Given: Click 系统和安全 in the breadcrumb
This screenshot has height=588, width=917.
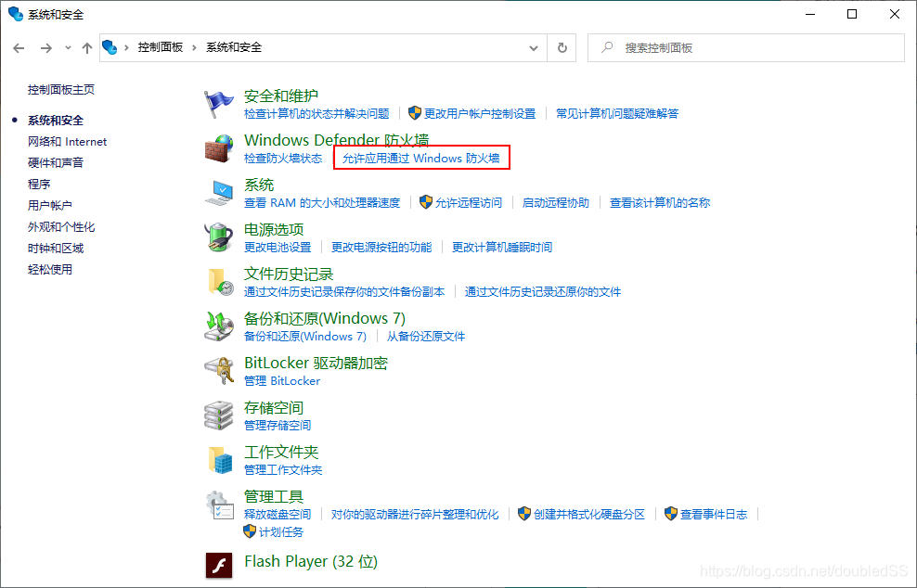Looking at the screenshot, I should point(233,47).
